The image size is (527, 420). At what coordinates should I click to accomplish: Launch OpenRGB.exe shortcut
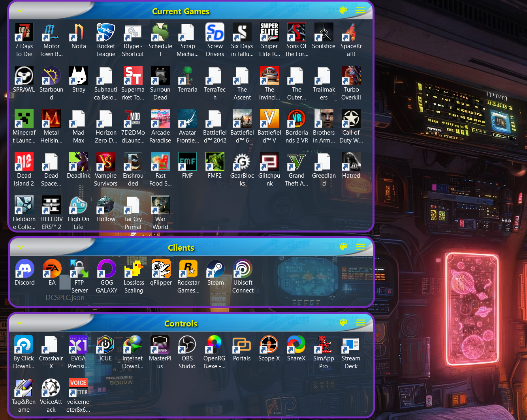pos(215,345)
